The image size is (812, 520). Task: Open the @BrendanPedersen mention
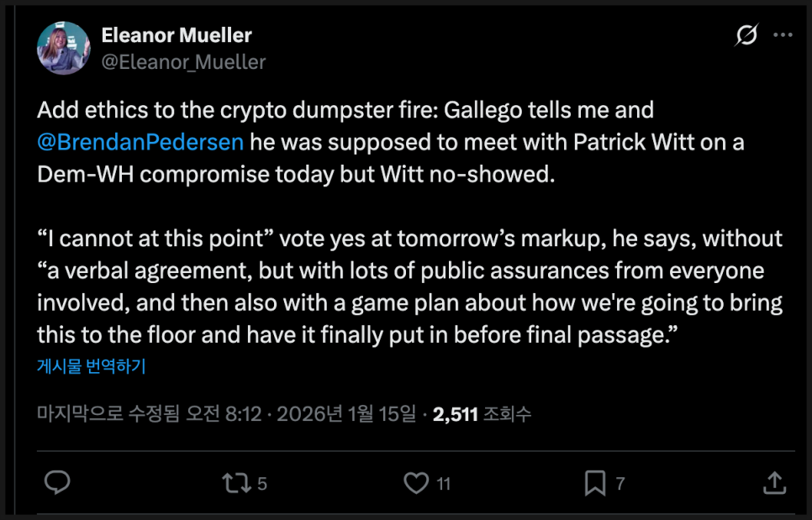pos(141,141)
